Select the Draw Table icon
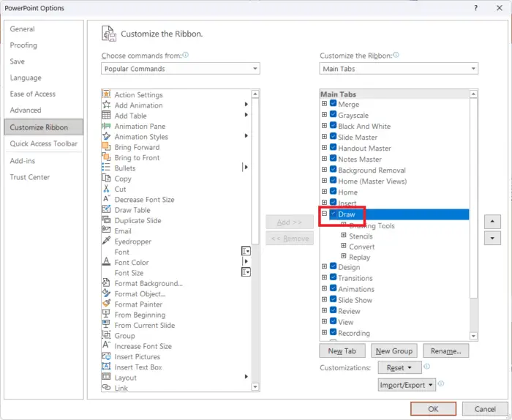 (x=106, y=209)
